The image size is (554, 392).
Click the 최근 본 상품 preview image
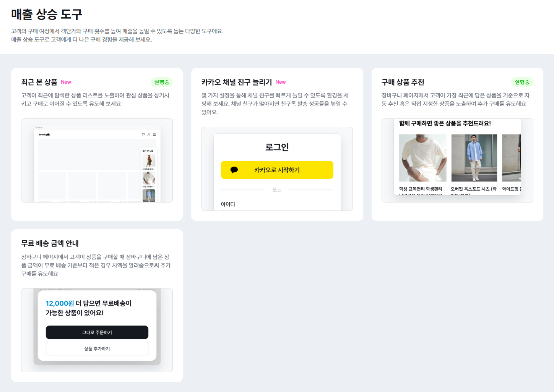(97, 160)
